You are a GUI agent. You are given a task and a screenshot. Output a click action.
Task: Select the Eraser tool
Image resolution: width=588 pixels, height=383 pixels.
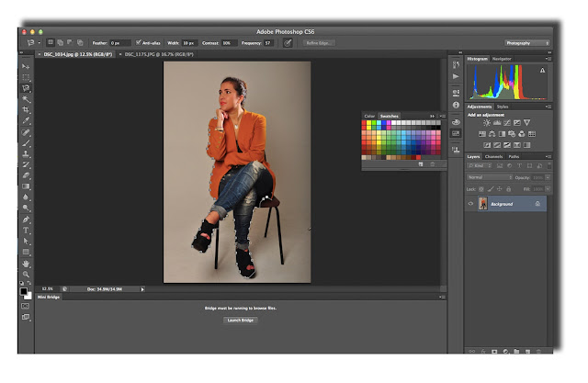(x=26, y=175)
